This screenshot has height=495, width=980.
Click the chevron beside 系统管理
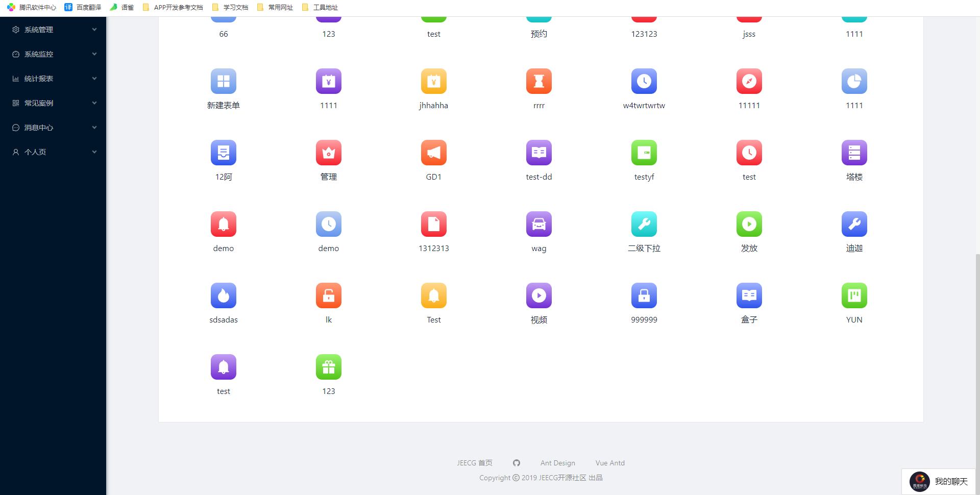[x=94, y=30]
